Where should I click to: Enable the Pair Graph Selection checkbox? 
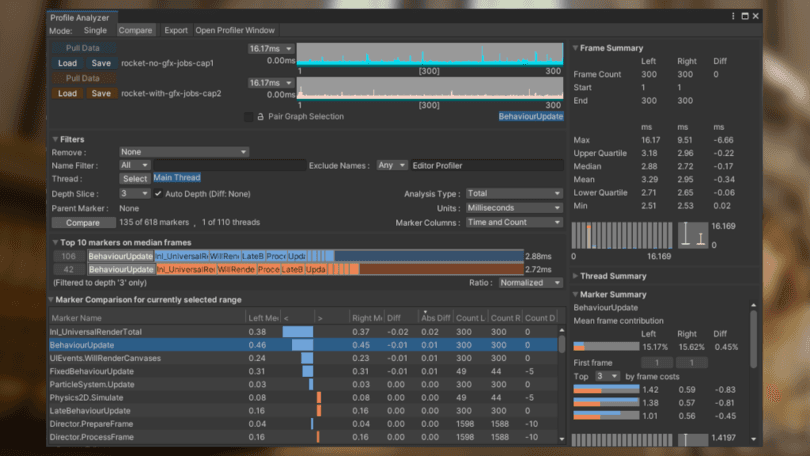point(248,117)
